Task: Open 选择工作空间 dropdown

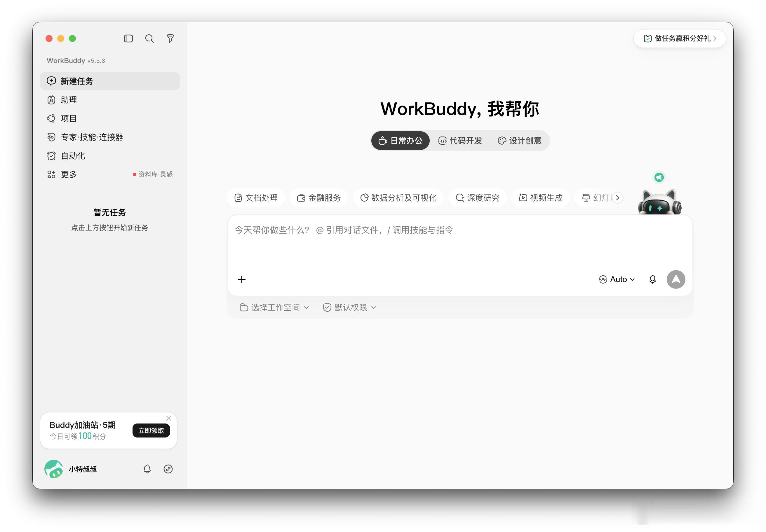Action: coord(275,307)
